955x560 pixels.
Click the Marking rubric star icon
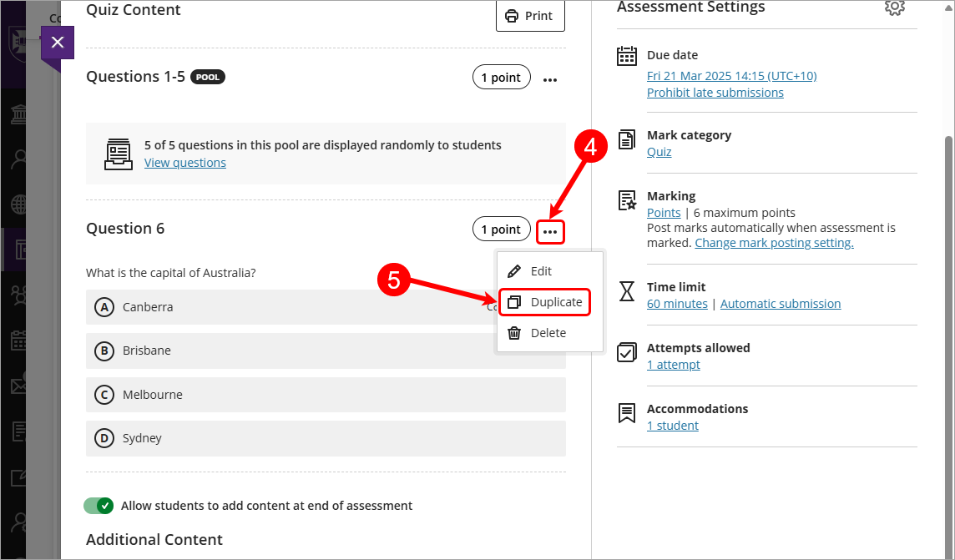(627, 200)
